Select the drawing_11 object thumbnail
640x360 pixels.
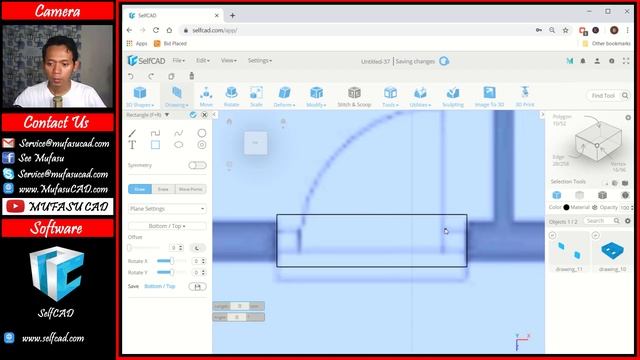pyautogui.click(x=569, y=251)
